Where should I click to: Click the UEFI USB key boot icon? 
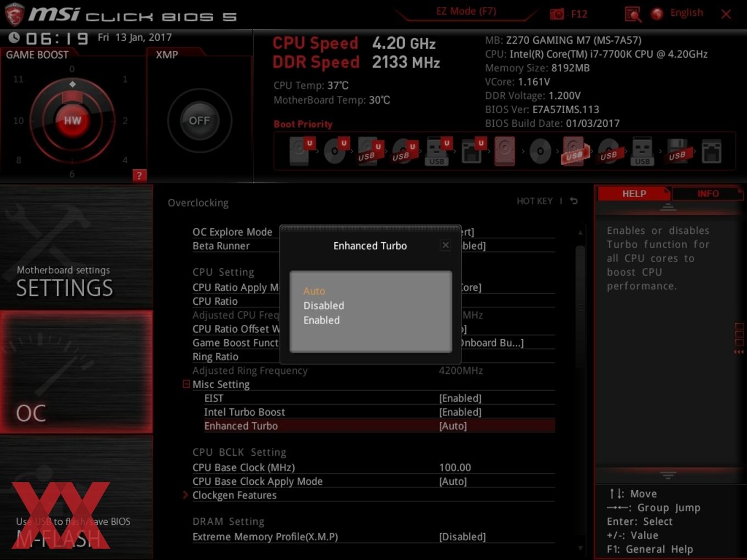click(438, 151)
